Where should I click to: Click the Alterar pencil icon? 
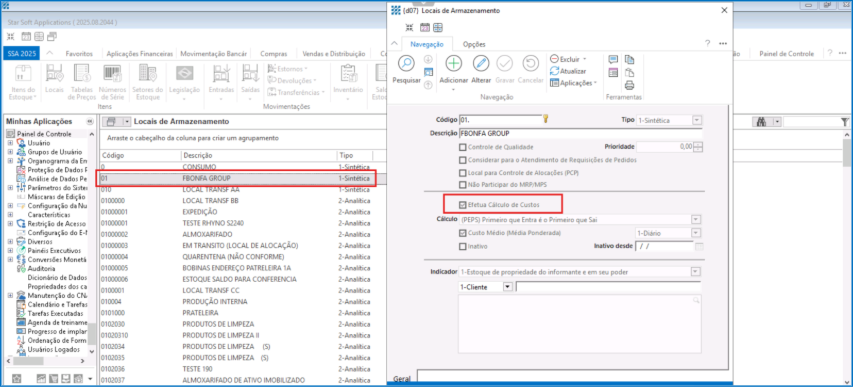(x=481, y=64)
